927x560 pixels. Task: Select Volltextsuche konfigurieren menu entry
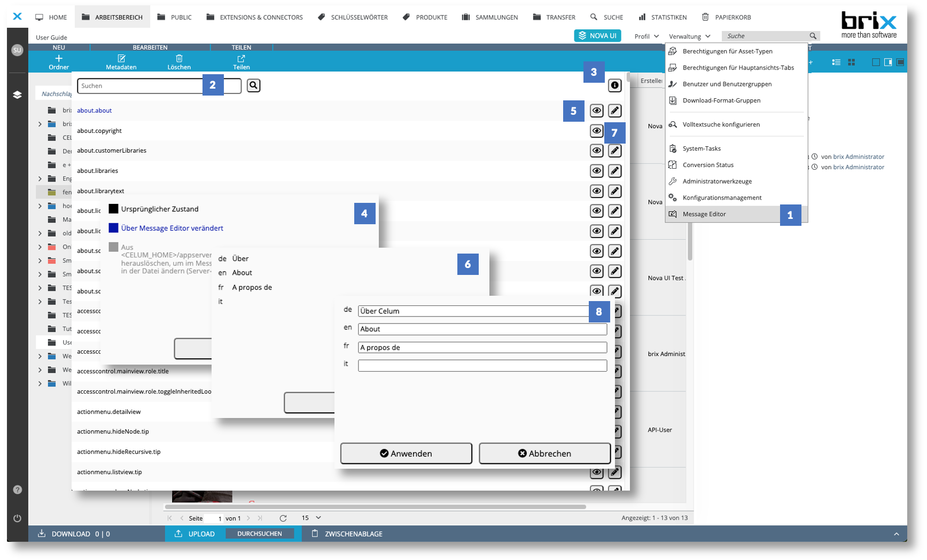click(736, 124)
